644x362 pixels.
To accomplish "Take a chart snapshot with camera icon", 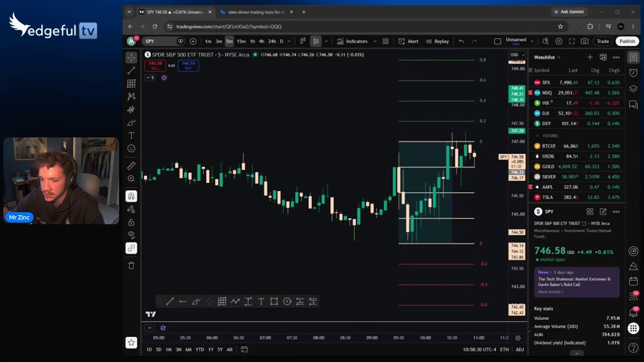I will 585,41.
